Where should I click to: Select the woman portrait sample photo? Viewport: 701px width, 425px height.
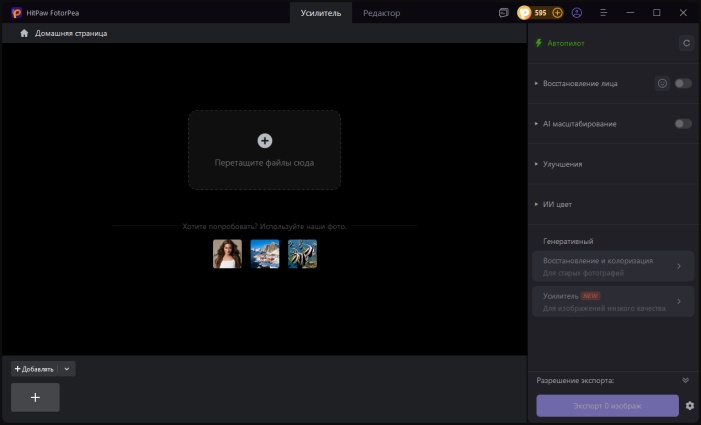pyautogui.click(x=227, y=253)
